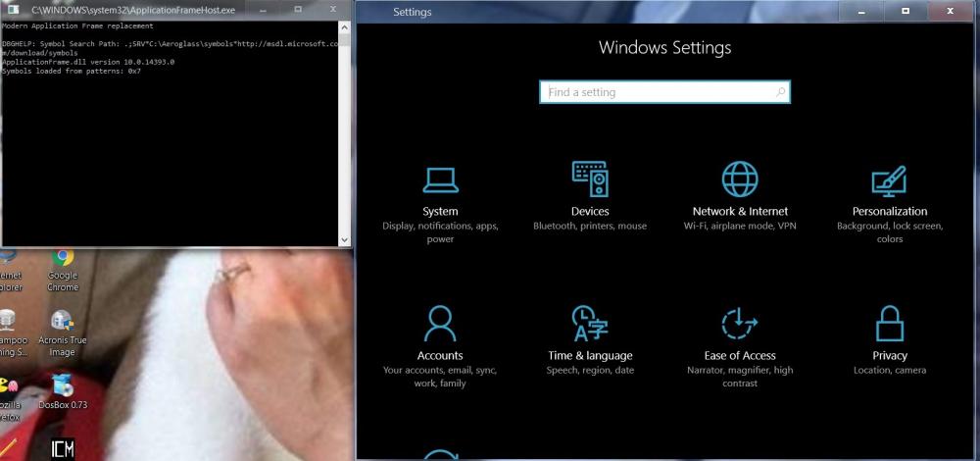Click the Personalization label text
The image size is (980, 461).
tap(890, 212)
